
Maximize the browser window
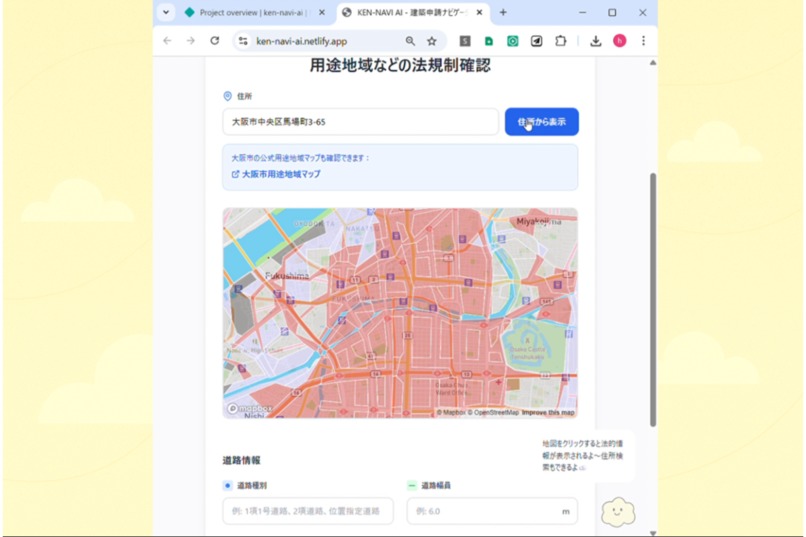pyautogui.click(x=612, y=12)
